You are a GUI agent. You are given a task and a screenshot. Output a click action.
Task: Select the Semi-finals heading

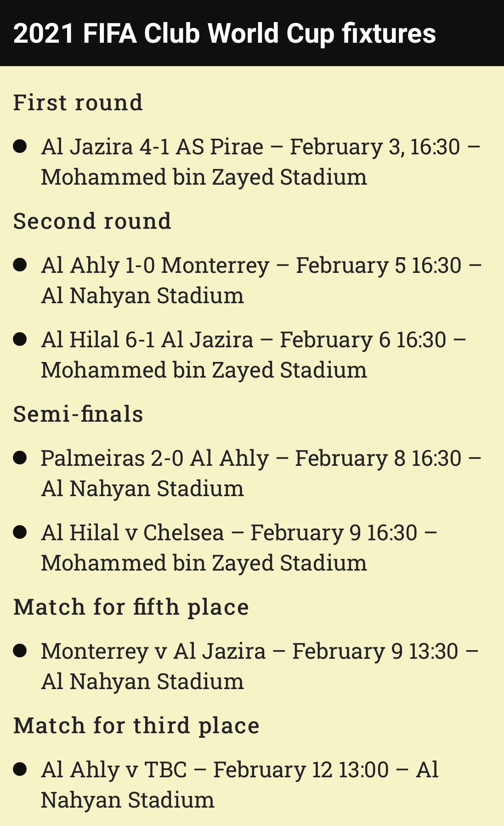pos(78,414)
